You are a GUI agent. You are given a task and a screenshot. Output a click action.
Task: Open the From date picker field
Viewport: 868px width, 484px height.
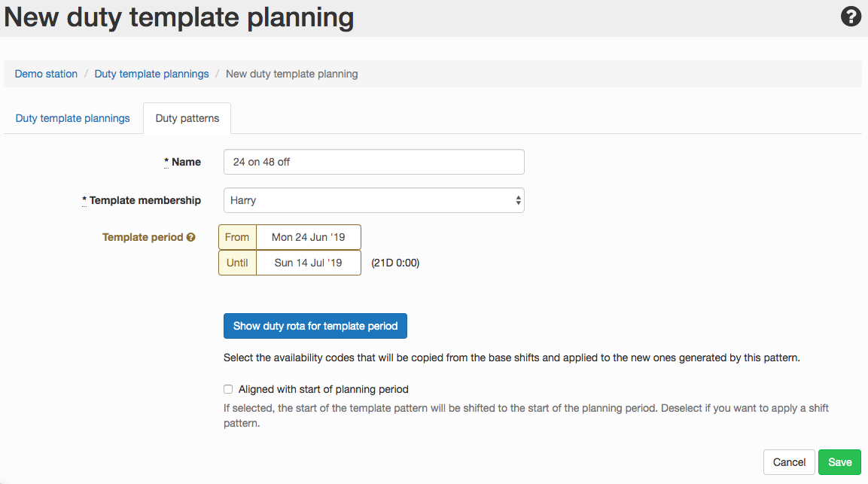click(x=308, y=237)
